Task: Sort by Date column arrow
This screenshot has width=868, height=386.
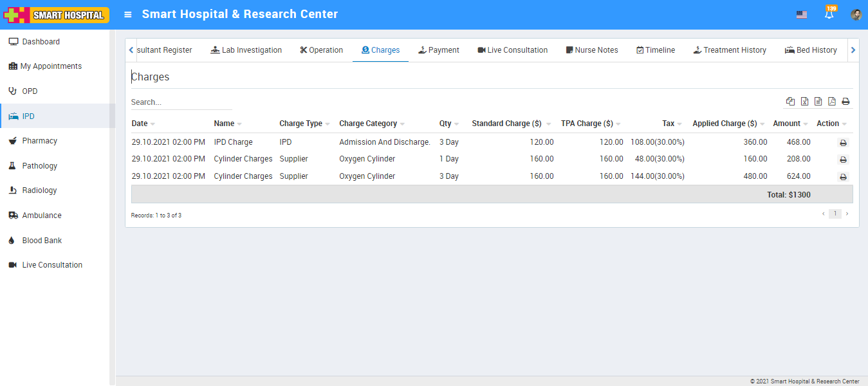Action: (x=152, y=124)
